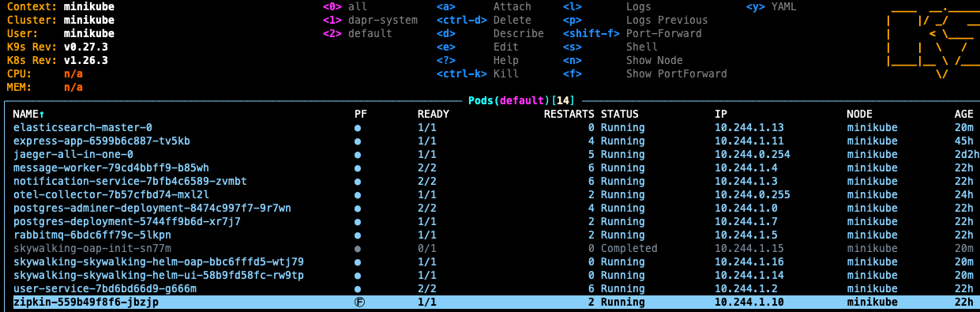Click the port-forward indicator on zipkin row

pos(359,303)
